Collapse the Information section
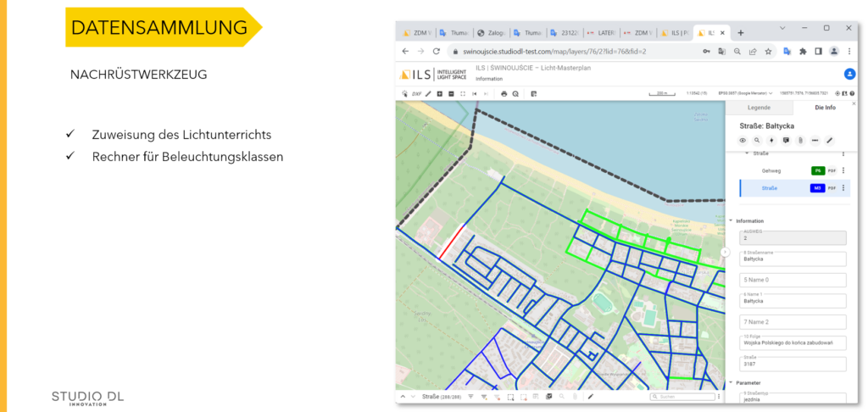868x412 pixels. click(x=732, y=220)
